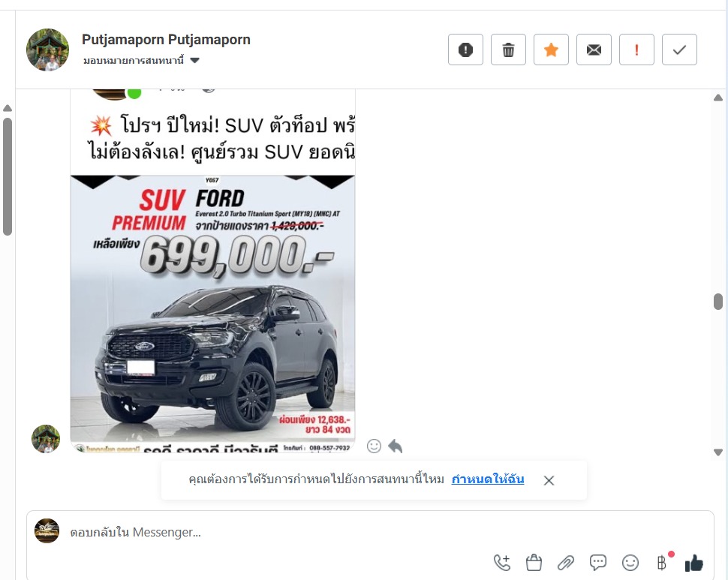Reply to the car ad message
Viewport: 728px width, 580px height.
[x=395, y=446]
